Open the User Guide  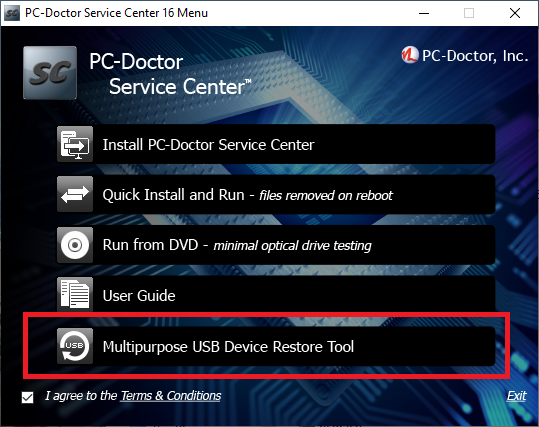(276, 295)
